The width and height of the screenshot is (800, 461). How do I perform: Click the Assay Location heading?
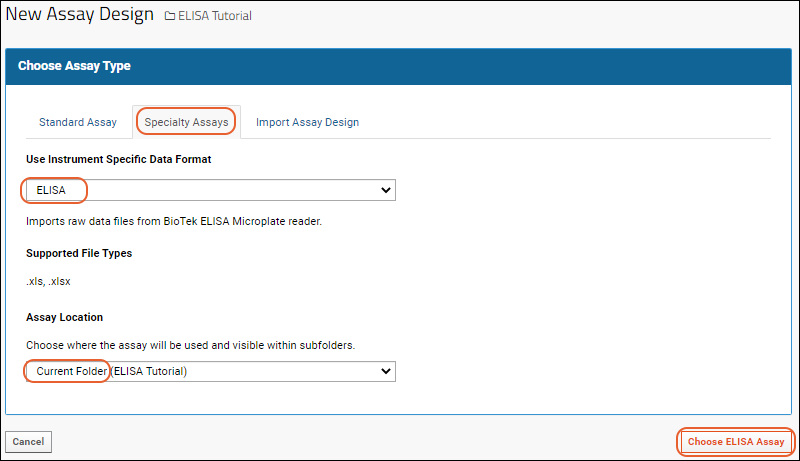tap(64, 317)
